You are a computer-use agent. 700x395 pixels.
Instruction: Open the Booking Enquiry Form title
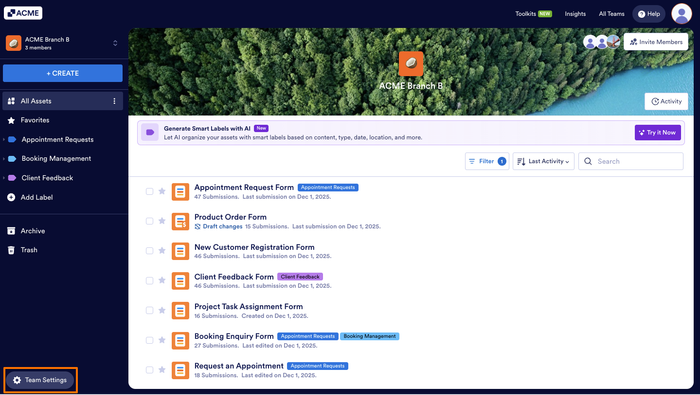click(x=234, y=336)
